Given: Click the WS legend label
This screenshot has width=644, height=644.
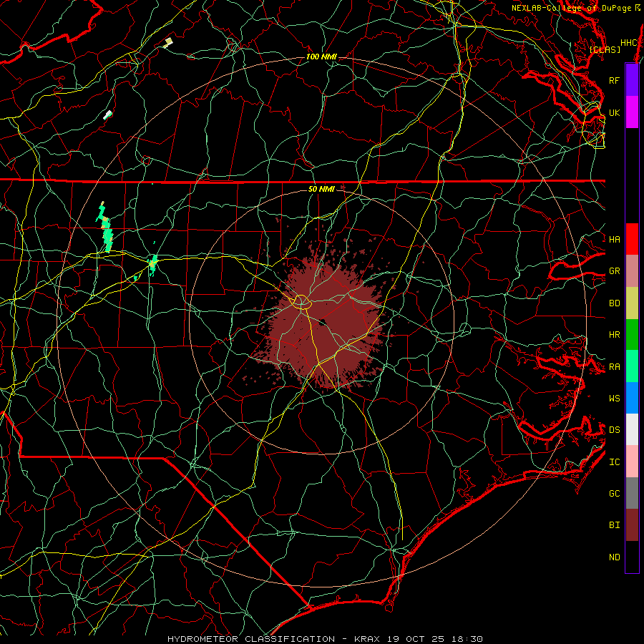Looking at the screenshot, I should 614,398.
